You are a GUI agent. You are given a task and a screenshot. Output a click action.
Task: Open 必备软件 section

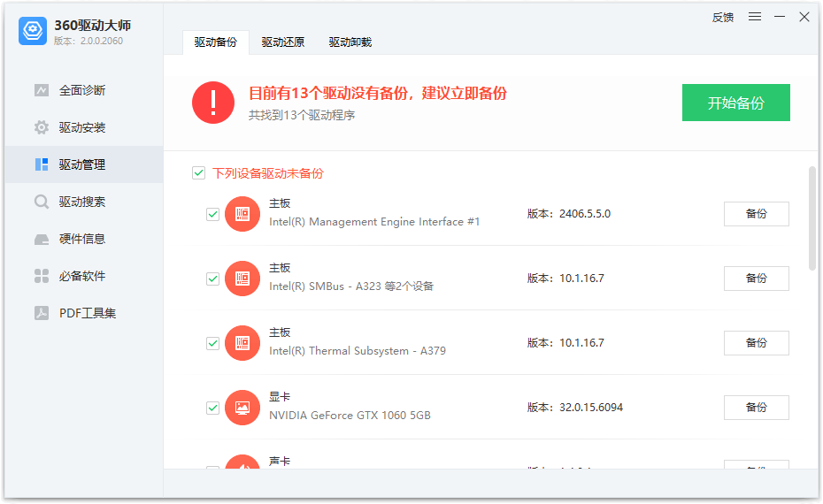pos(84,276)
